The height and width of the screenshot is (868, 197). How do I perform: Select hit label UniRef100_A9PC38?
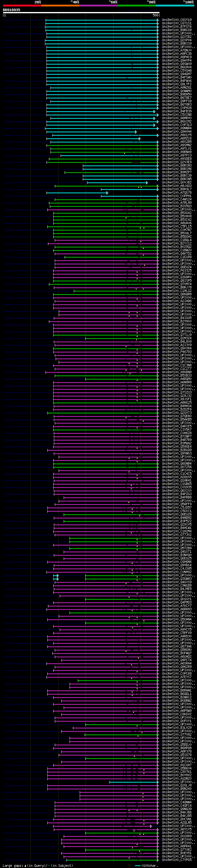177,54
